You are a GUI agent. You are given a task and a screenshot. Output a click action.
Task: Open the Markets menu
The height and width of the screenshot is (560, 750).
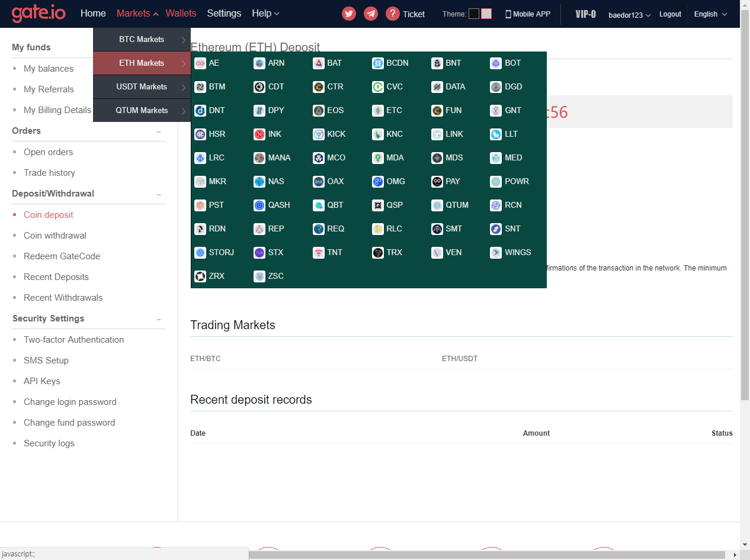click(137, 13)
